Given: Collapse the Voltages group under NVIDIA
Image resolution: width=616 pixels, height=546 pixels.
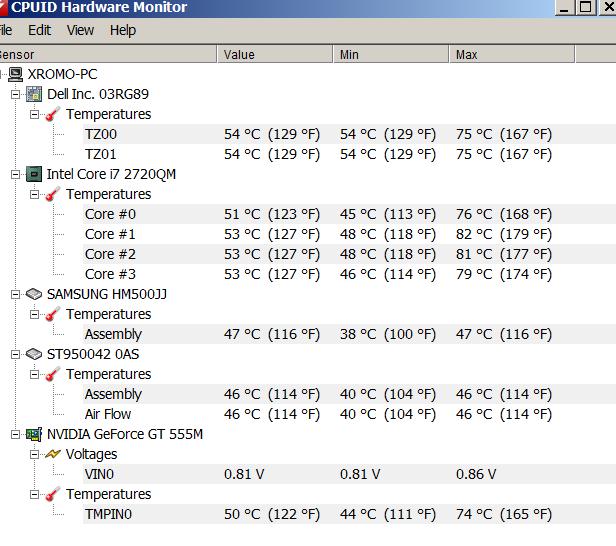Looking at the screenshot, I should click(35, 454).
